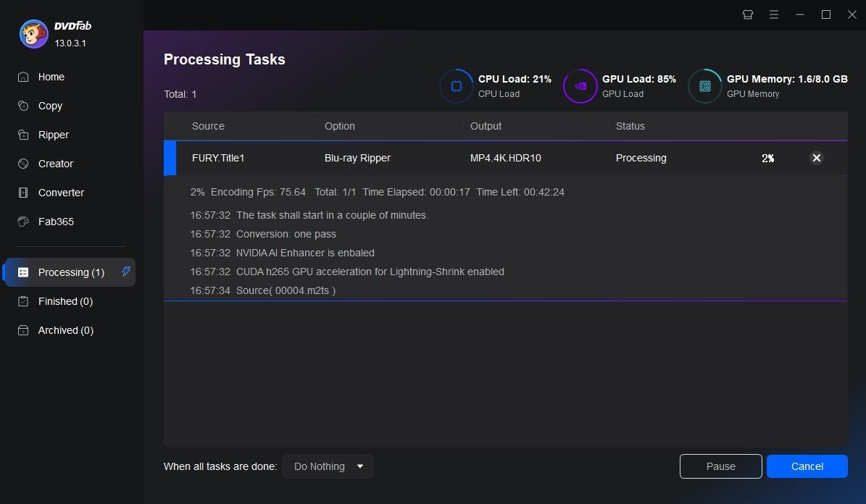The image size is (866, 504).
Task: Click the Time Elapsed: 00:00:17 text
Action: click(x=416, y=192)
